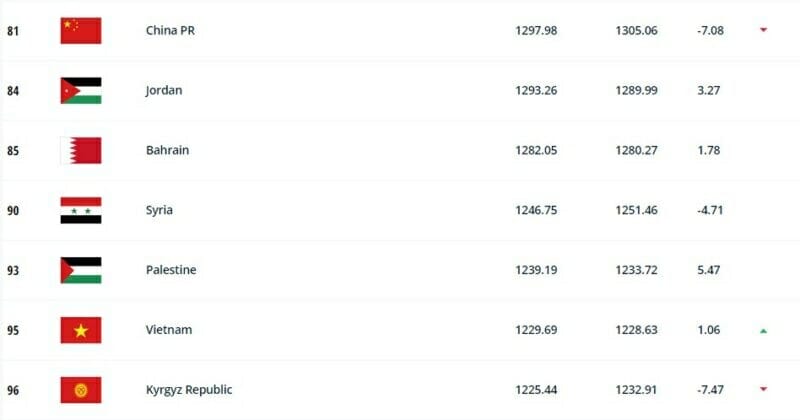Screen dimensions: 800x420
Task: Click Jordan's total points 1293.26
Action: coord(536,90)
